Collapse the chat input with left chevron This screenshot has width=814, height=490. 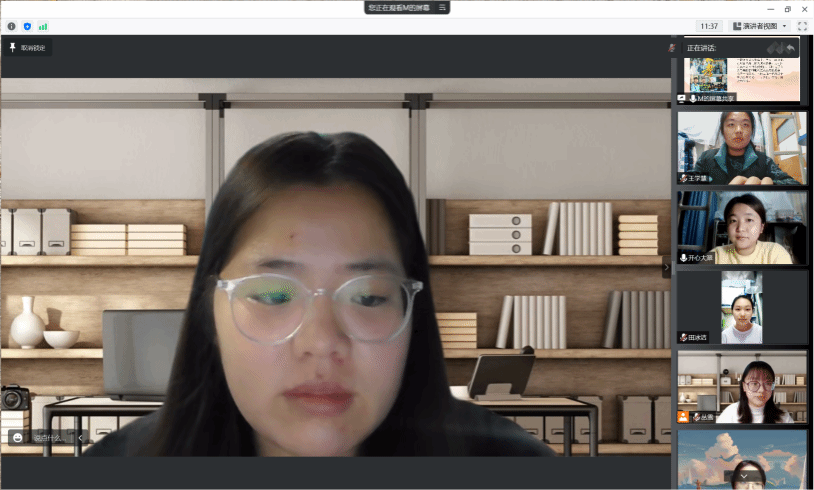click(x=81, y=437)
